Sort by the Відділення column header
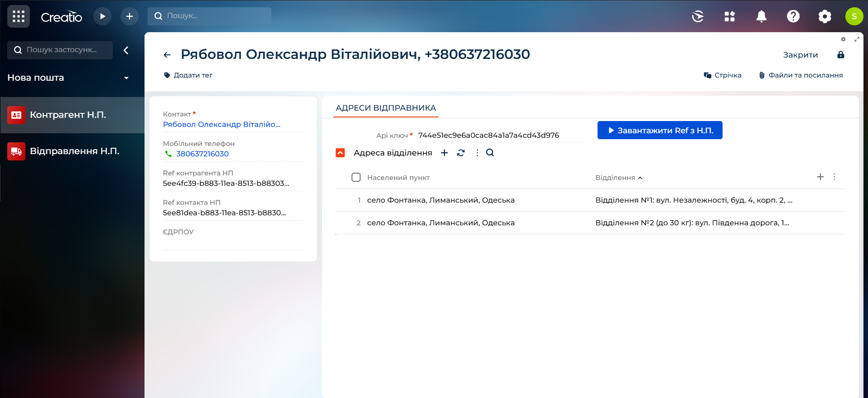This screenshot has height=398, width=868. [x=616, y=178]
